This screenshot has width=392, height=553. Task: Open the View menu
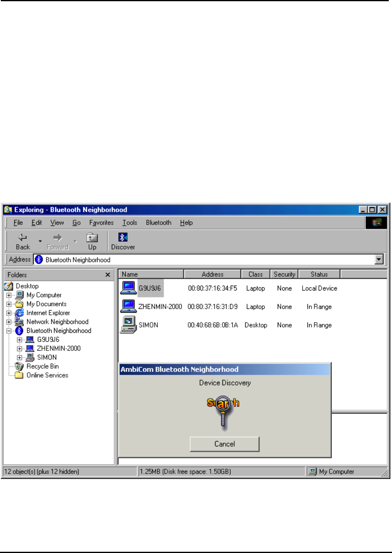(57, 223)
